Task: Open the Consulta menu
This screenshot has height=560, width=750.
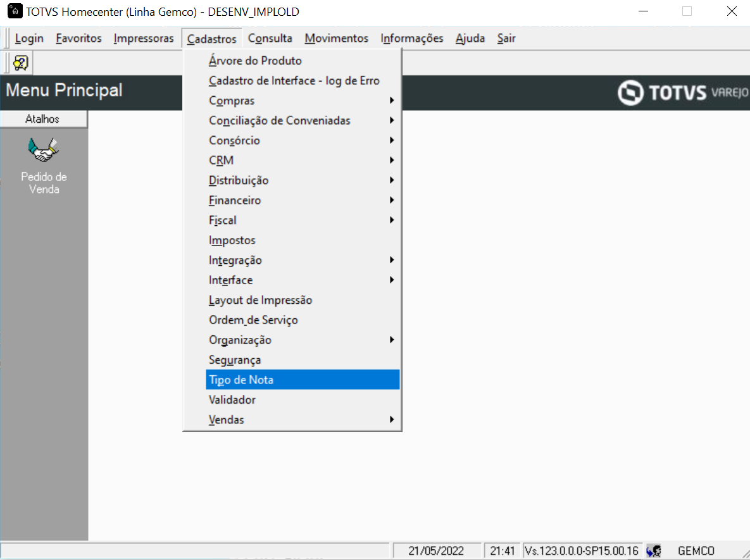Action: click(270, 38)
